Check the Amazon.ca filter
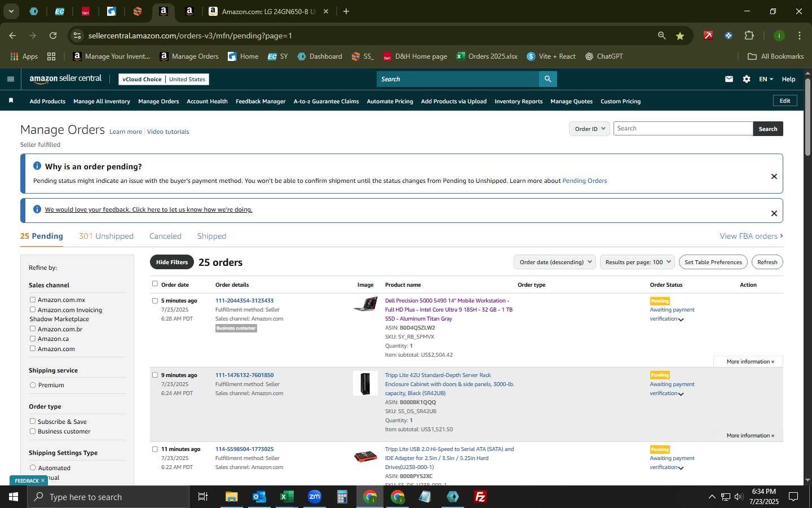Screen dimensions: 812x508 click(x=33, y=339)
